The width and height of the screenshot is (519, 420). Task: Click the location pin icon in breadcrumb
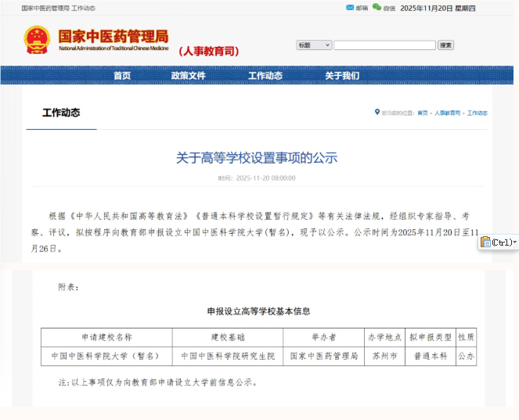coord(377,113)
